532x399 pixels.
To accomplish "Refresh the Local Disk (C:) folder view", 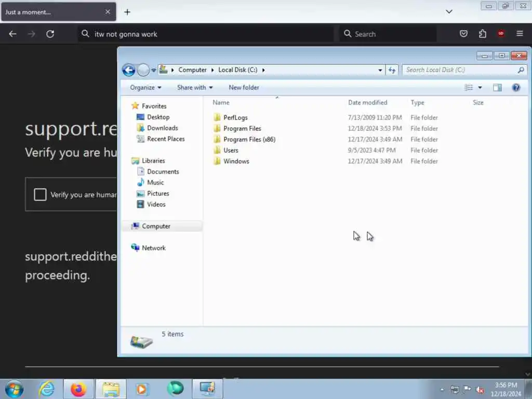I will point(392,70).
